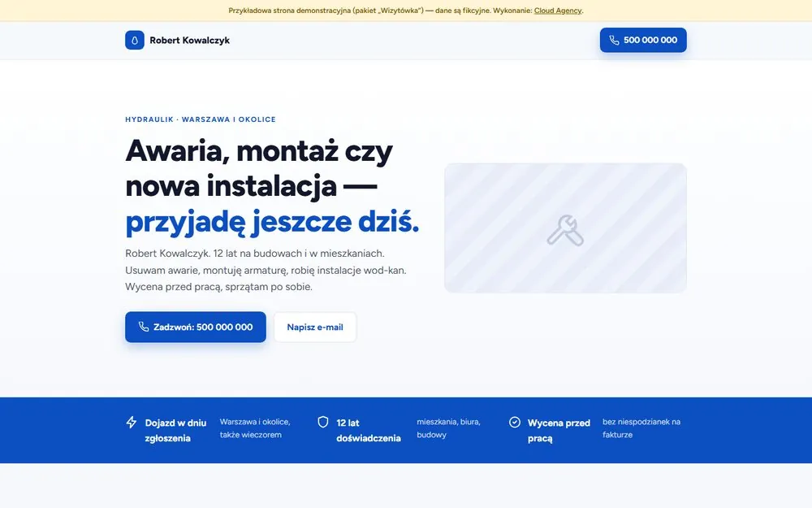Click the wrench placeholder image icon

[565, 230]
